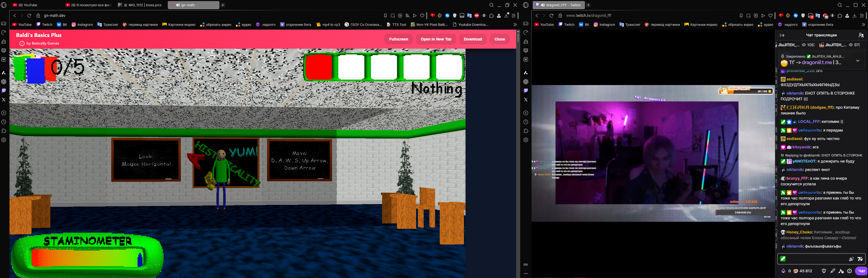Click the snapshot capture icon in gn-math.dev address bar
The height and width of the screenshot is (278, 868).
coord(393,15)
